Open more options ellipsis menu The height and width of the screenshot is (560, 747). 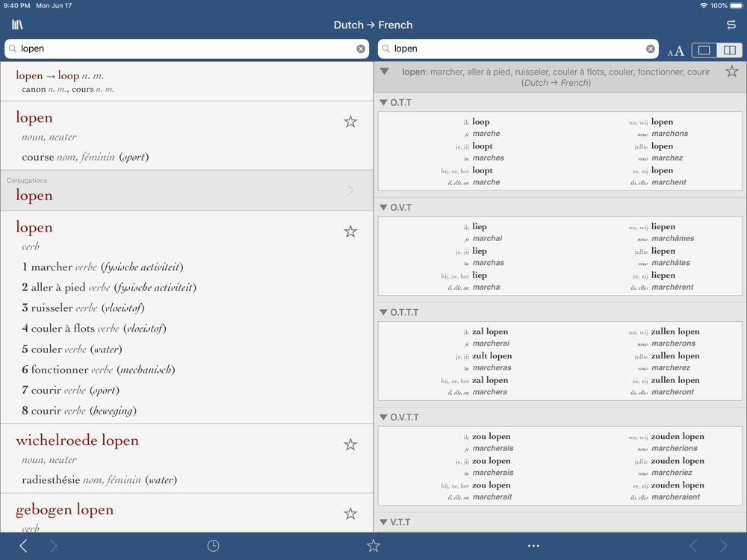(533, 546)
